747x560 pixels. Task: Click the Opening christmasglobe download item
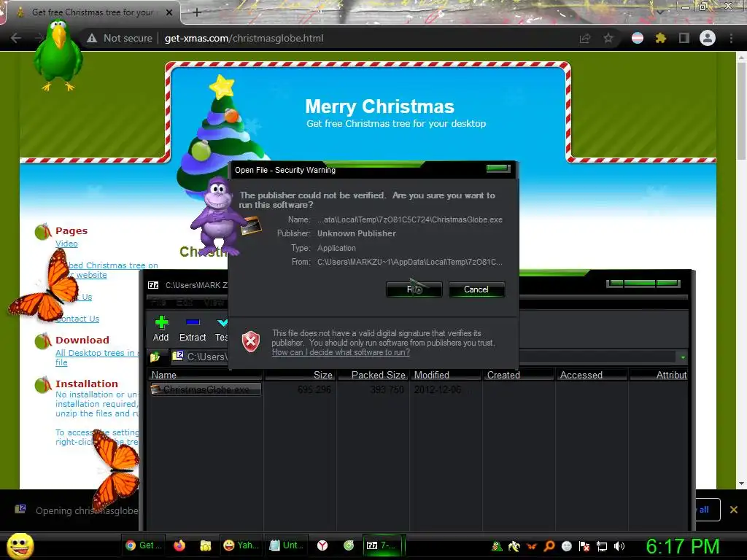coord(76,510)
